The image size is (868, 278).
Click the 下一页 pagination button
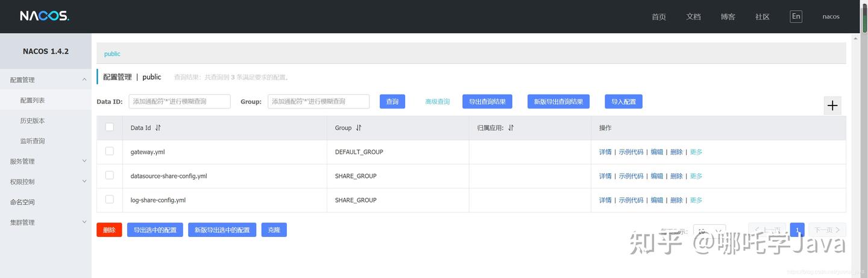click(827, 230)
